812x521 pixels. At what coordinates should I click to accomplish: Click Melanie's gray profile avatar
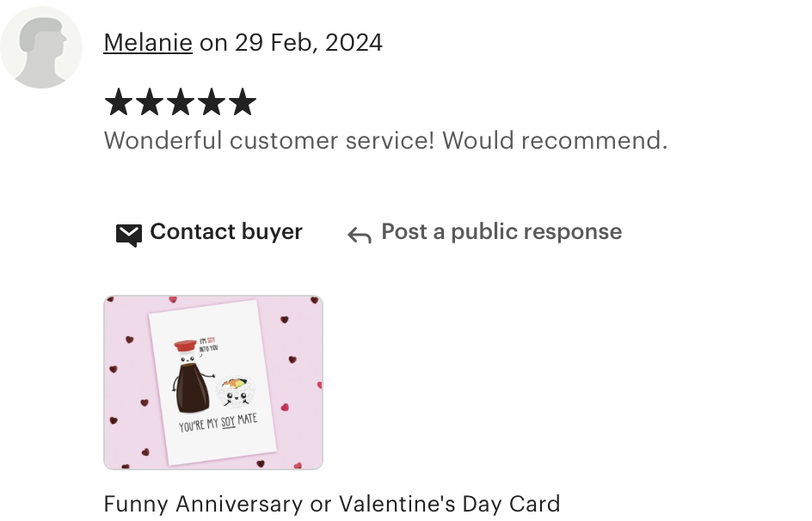pyautogui.click(x=41, y=47)
